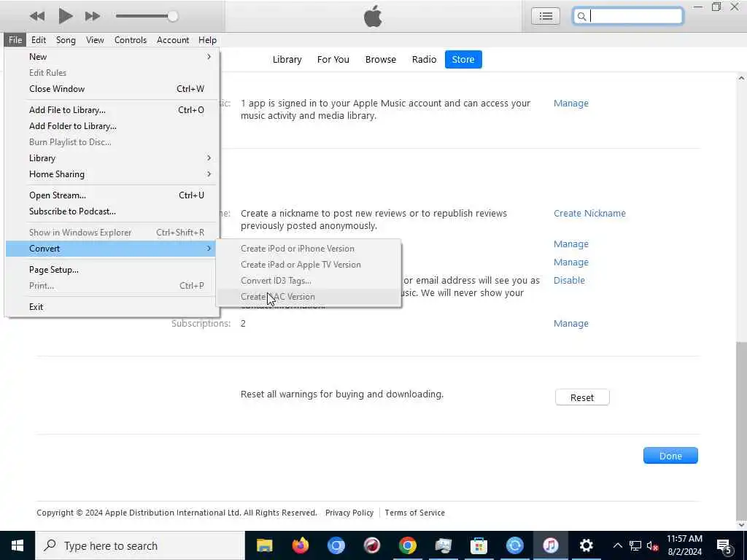The image size is (747, 560).
Task: Click the fast-forward next track button
Action: tap(93, 16)
